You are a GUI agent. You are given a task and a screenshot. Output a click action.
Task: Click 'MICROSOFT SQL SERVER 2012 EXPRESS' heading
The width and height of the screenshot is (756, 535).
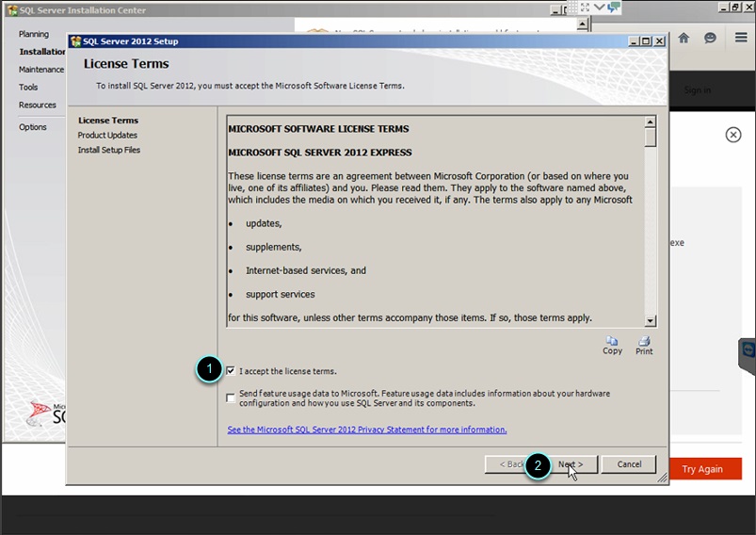[320, 153]
